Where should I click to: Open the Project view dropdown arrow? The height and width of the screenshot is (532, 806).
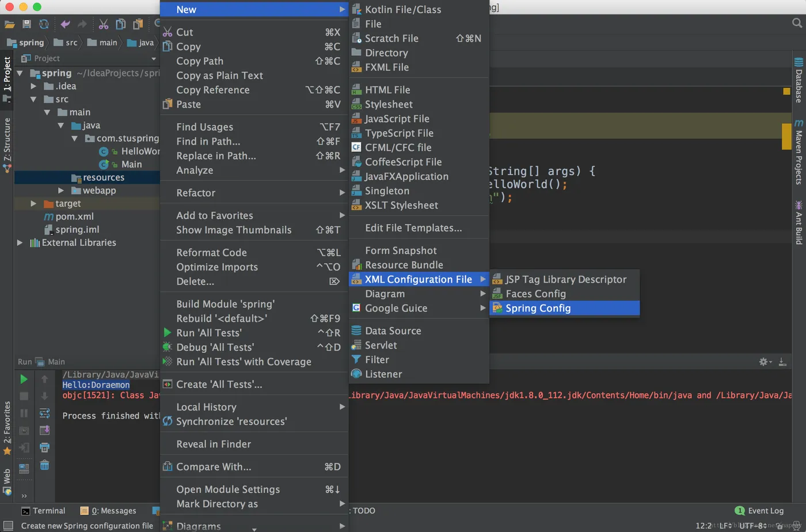coord(154,59)
